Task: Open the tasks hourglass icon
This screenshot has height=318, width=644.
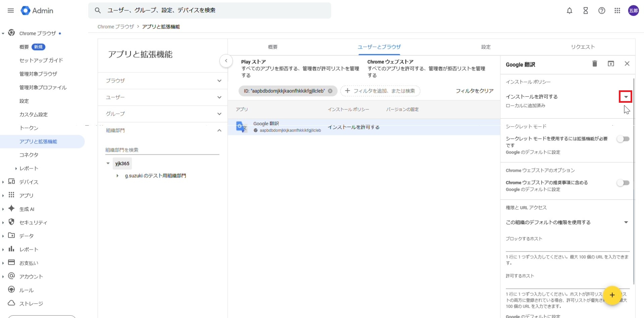Action: pos(585,11)
